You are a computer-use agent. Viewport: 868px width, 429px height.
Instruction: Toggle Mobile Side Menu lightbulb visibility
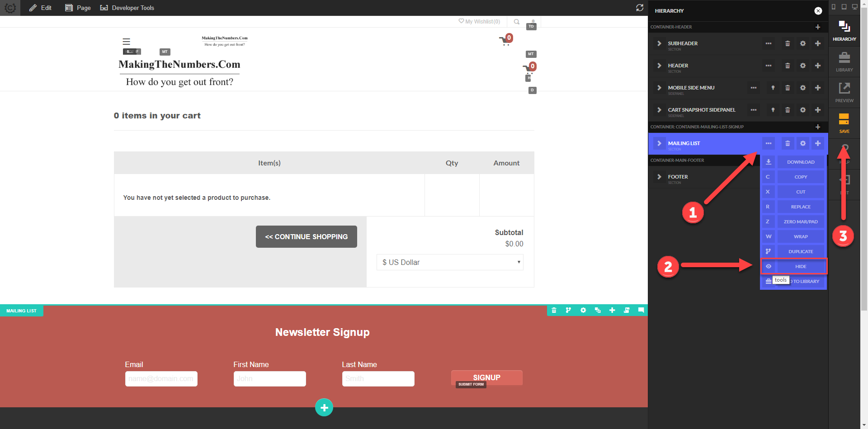773,88
